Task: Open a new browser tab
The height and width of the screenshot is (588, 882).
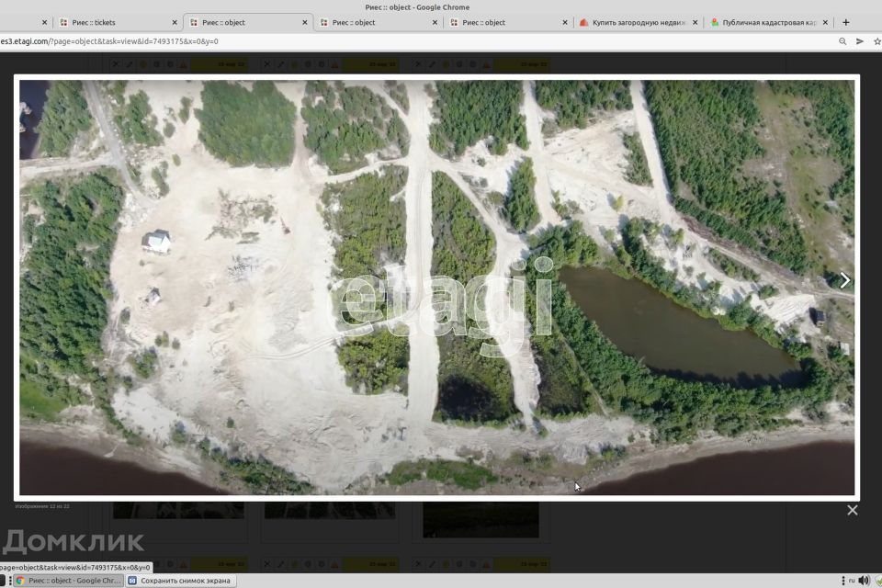Action: [845, 22]
